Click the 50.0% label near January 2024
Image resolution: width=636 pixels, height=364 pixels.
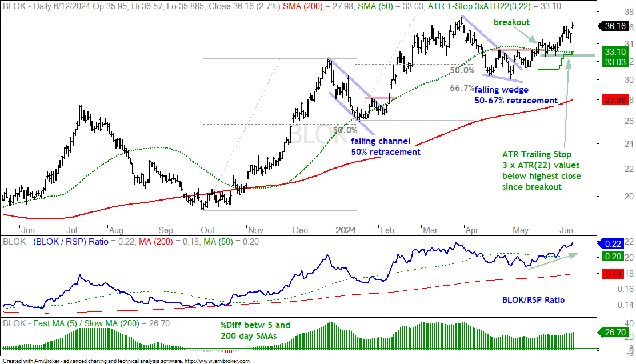(345, 130)
